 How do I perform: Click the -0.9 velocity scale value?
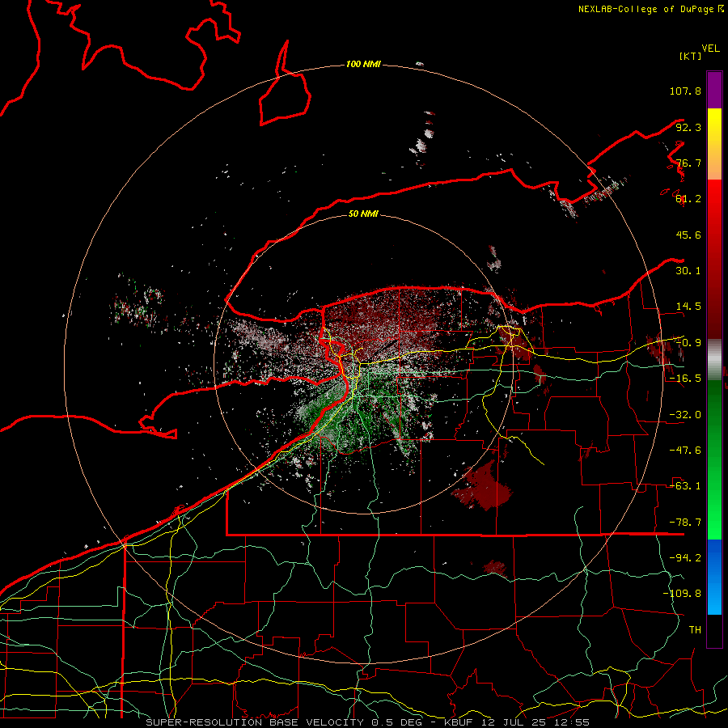688,343
